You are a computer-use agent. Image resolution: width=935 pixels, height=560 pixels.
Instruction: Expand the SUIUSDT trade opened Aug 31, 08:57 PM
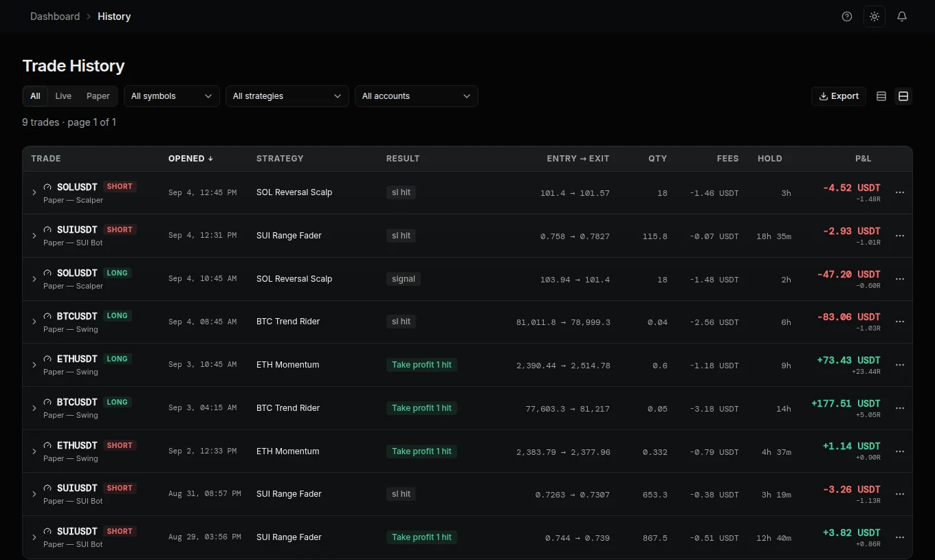click(34, 494)
